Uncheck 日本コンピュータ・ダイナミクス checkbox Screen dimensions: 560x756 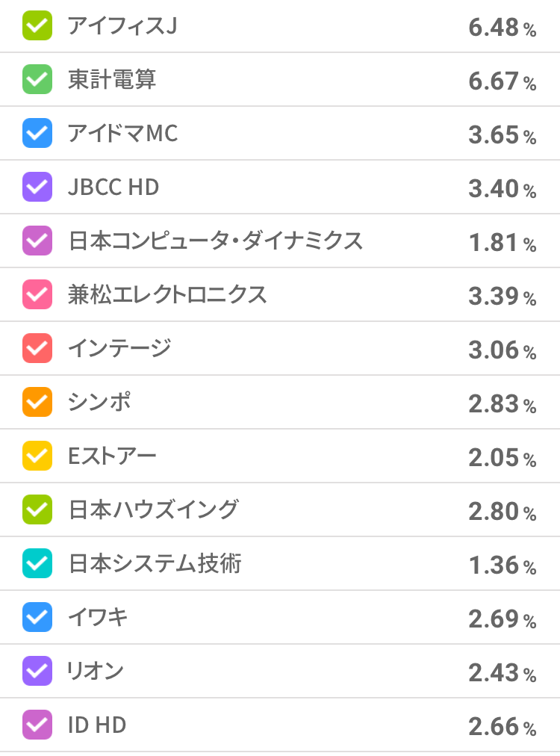[x=37, y=241]
